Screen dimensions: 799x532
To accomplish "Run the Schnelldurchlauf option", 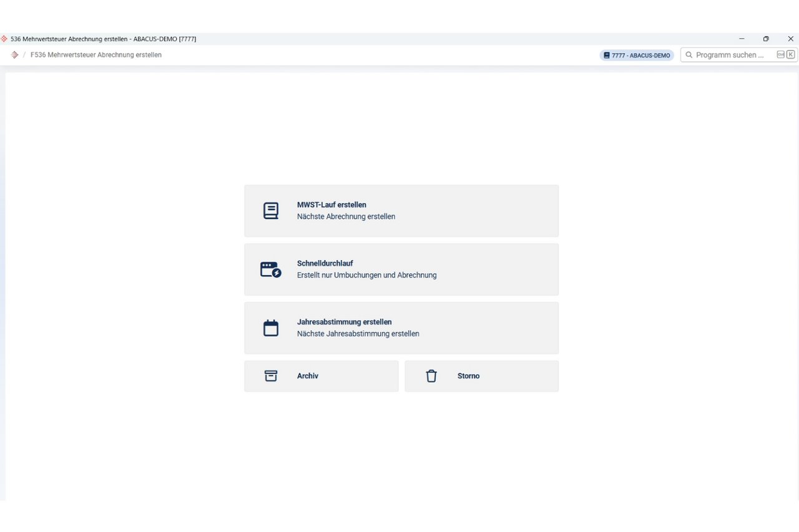I will [x=401, y=269].
